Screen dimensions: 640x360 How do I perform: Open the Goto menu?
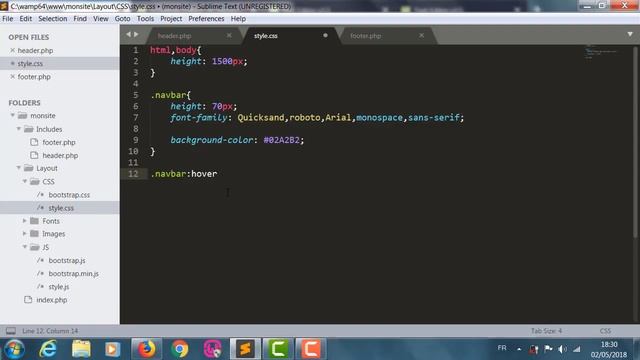(122, 19)
